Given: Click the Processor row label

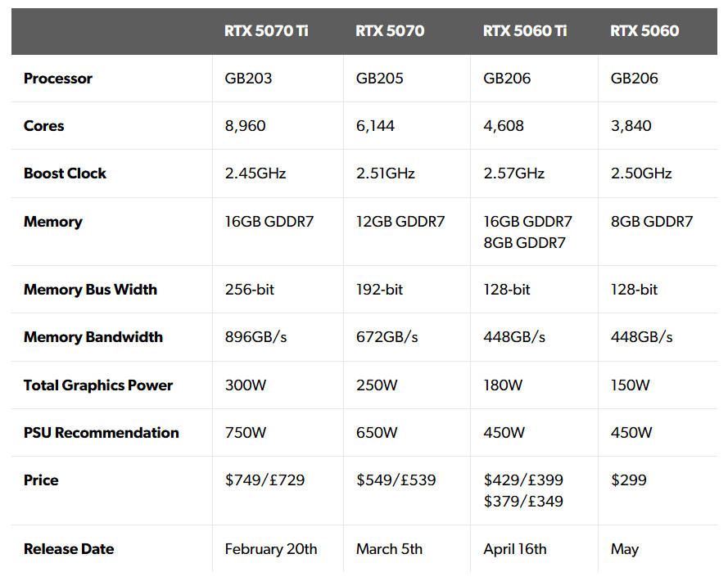Looking at the screenshot, I should pos(58,79).
